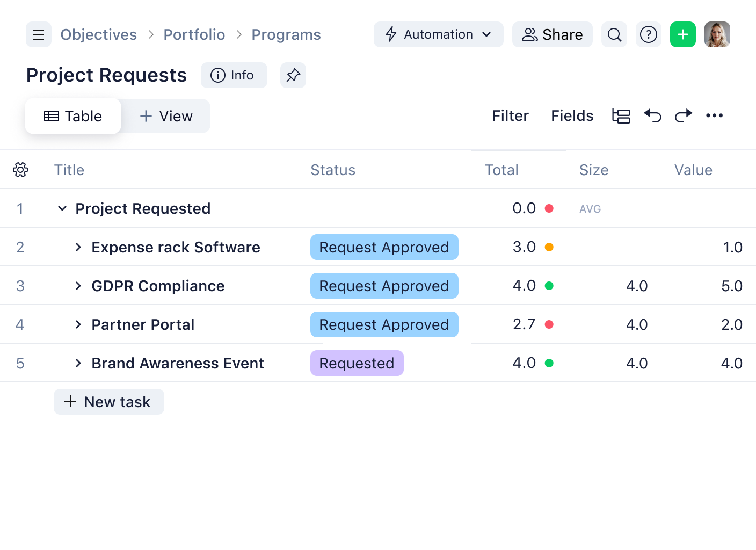Image resolution: width=756 pixels, height=550 pixels.
Task: Open the more options ellipsis menu
Action: click(714, 115)
